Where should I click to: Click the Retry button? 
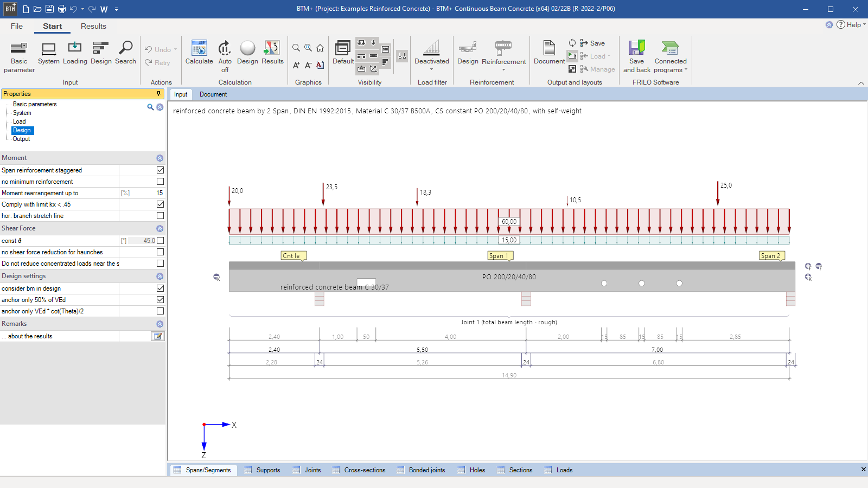(157, 62)
